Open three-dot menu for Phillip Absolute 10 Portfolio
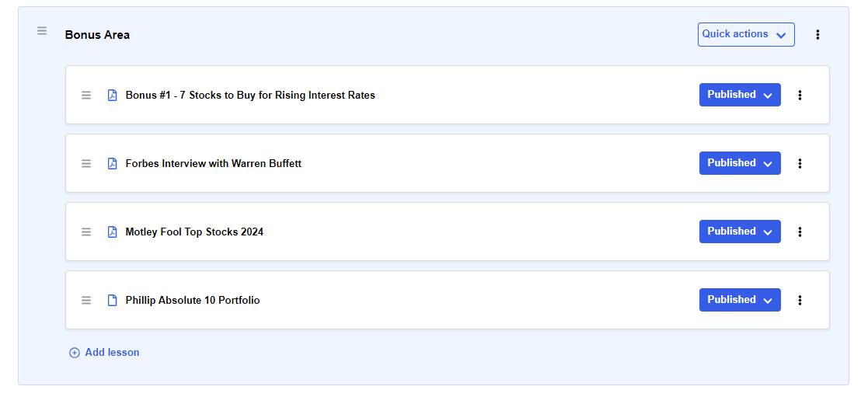Screen dimensions: 868x404 point(800,300)
